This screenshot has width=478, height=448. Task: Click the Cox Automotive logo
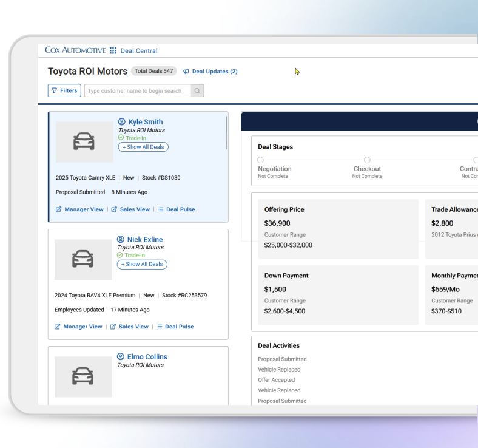(75, 50)
